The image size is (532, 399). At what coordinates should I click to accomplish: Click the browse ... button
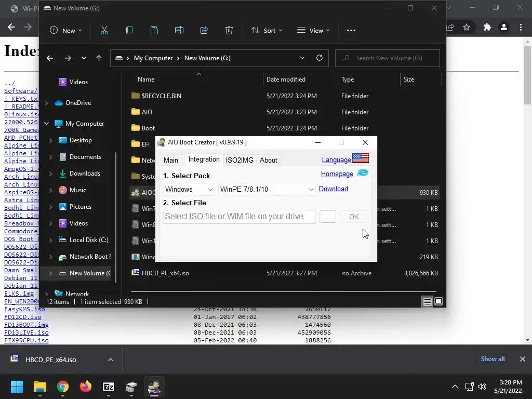327,217
